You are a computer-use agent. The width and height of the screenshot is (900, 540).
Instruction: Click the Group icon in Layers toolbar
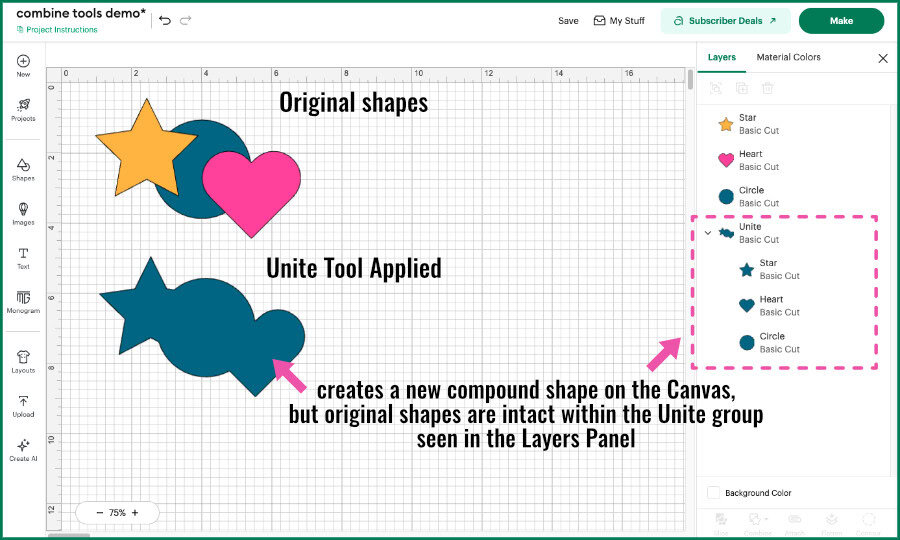click(x=716, y=88)
